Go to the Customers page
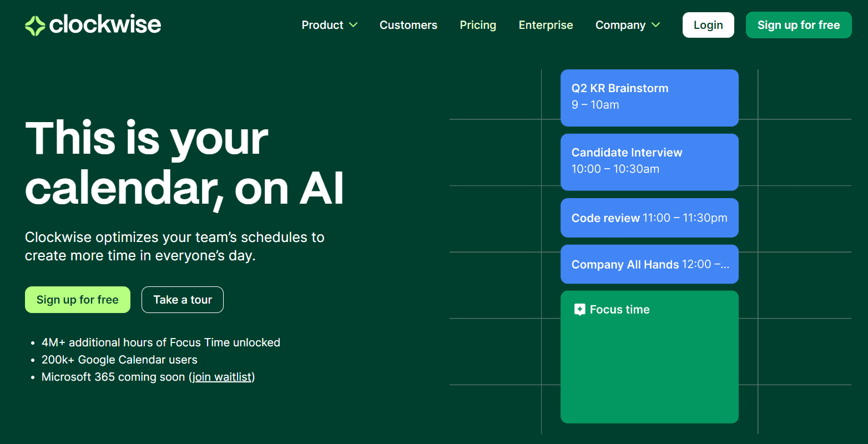This screenshot has width=868, height=444. (x=408, y=25)
